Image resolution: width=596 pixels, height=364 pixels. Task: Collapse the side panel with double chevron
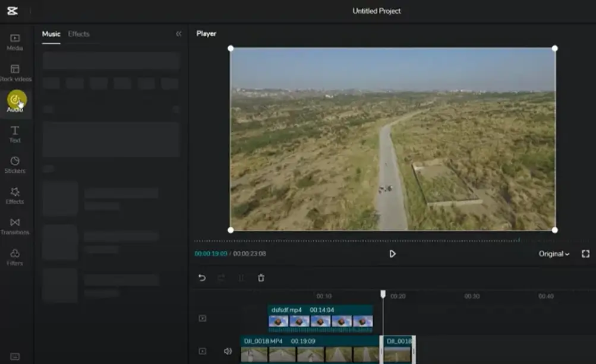179,34
